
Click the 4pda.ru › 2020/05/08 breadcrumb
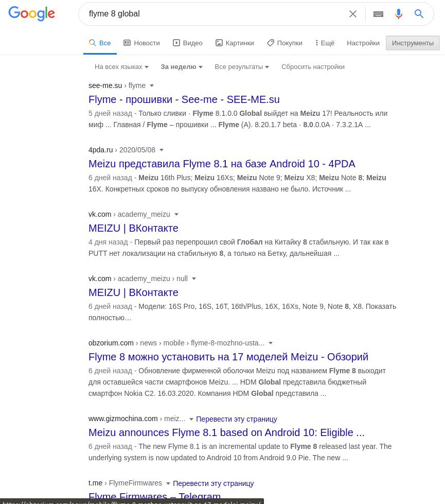pyautogui.click(x=122, y=150)
